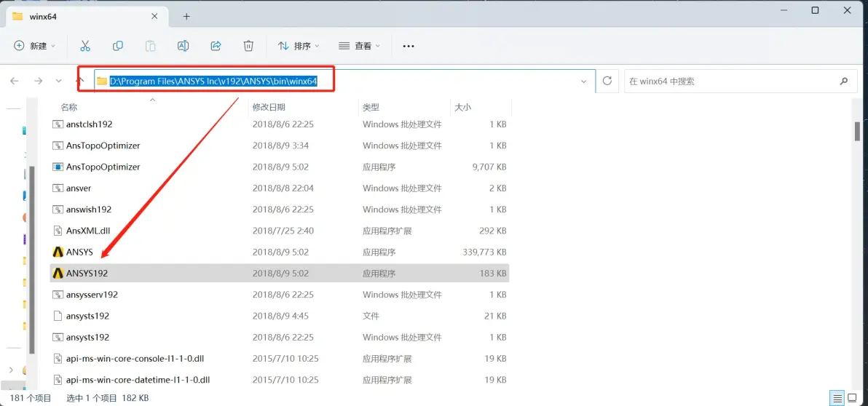Click the file list vertical scrollbar thumb
Screen dimensions: 868x406
857,132
